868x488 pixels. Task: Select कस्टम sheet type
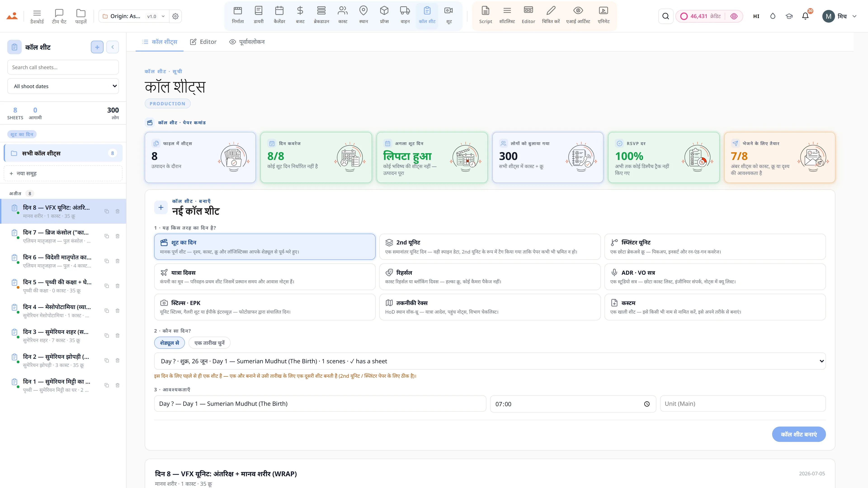click(x=715, y=307)
